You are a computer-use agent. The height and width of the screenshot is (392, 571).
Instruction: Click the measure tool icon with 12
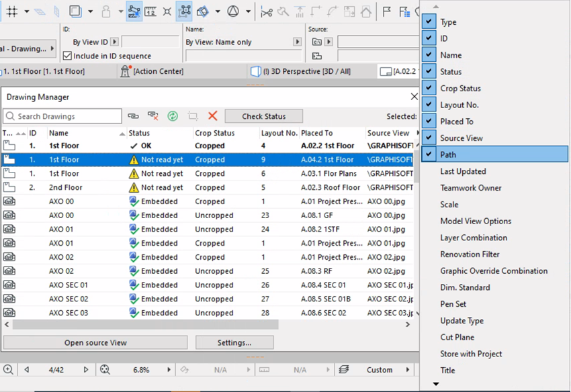click(x=150, y=11)
